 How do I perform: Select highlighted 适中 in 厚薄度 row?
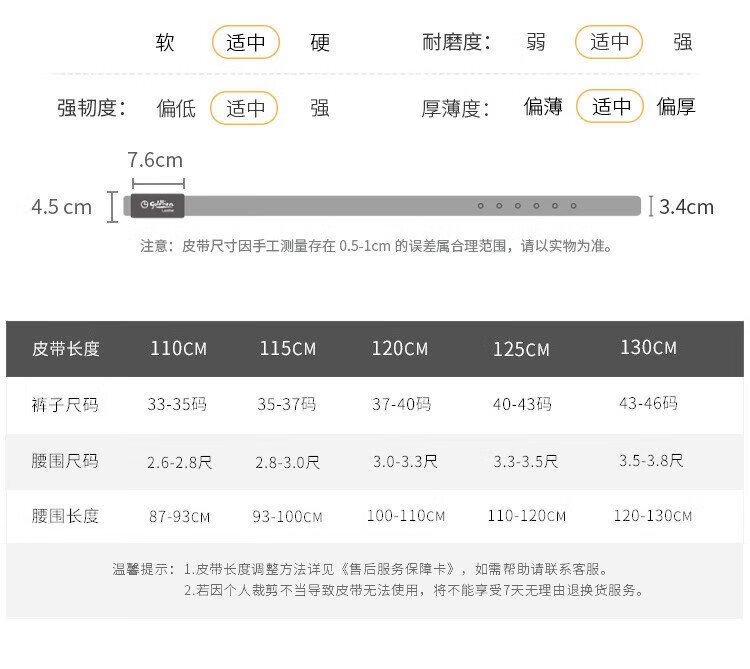click(610, 106)
